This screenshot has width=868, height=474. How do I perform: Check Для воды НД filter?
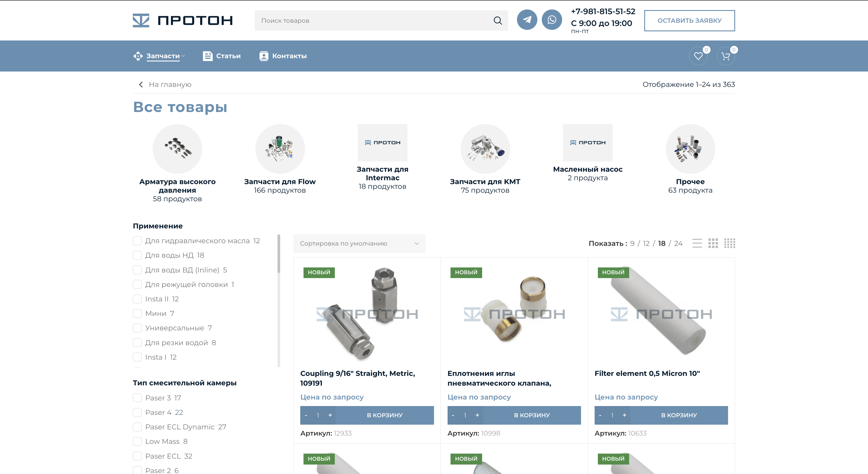click(x=137, y=255)
